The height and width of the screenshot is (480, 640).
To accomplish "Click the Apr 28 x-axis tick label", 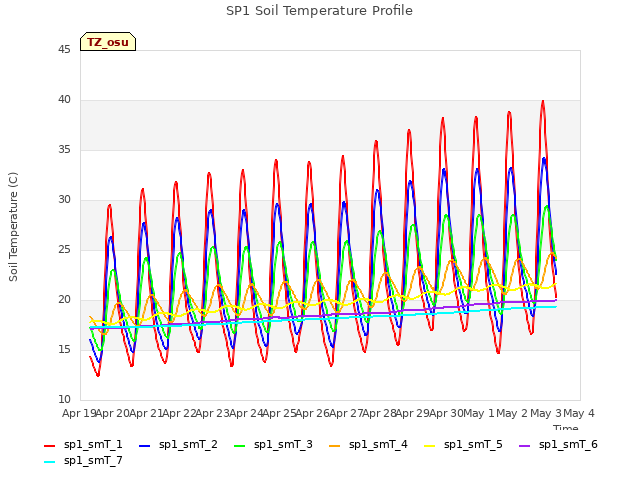I will pyautogui.click(x=379, y=413).
